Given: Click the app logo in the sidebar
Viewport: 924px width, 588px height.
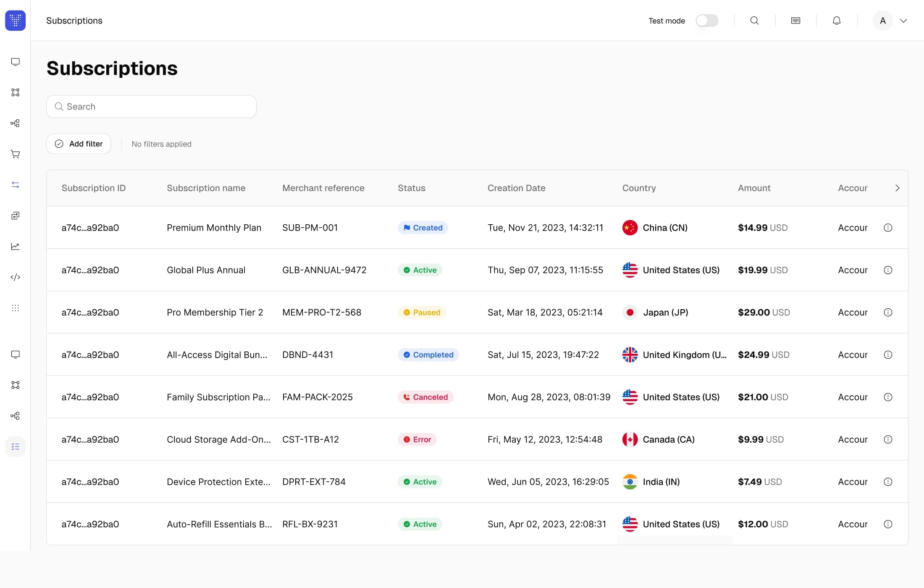Looking at the screenshot, I should (15, 21).
